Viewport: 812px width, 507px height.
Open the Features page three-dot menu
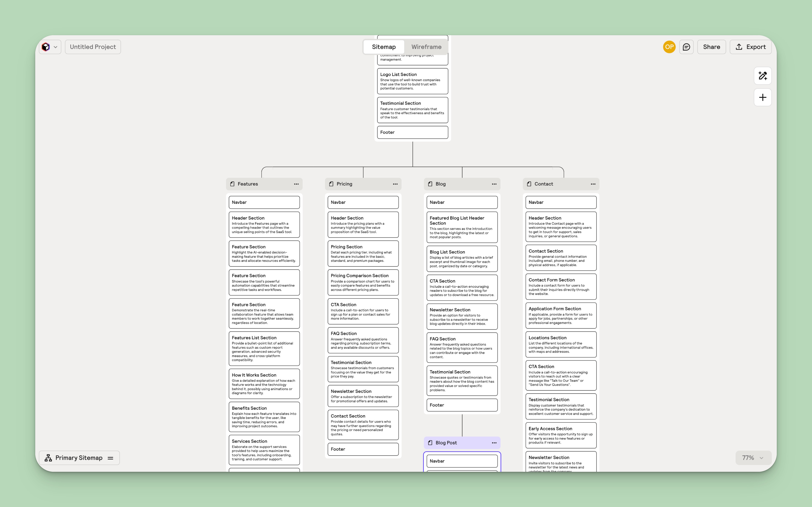click(x=296, y=184)
